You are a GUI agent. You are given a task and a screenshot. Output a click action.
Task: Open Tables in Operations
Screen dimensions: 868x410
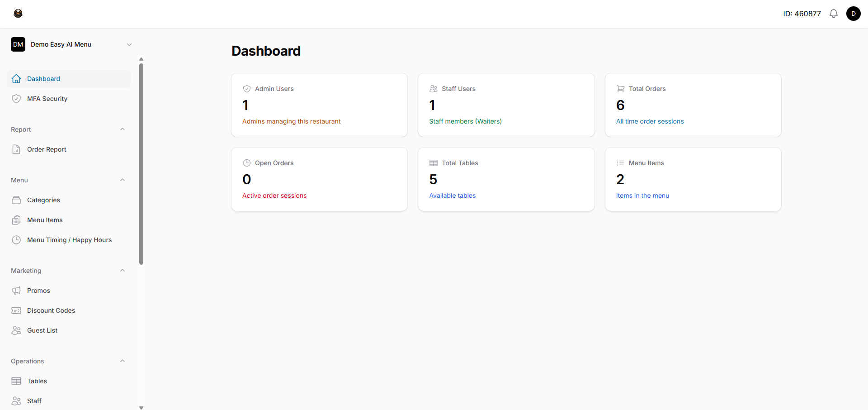click(69, 381)
